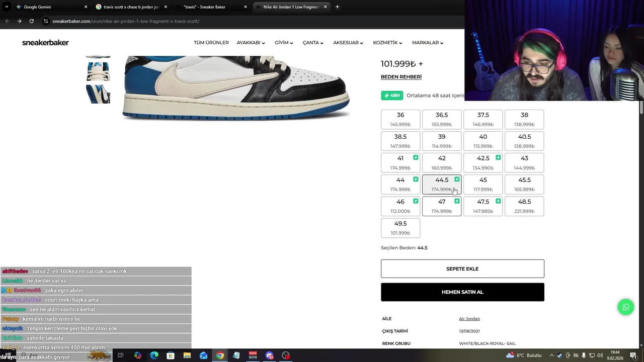The height and width of the screenshot is (362, 644).
Task: Open Voicemeeter from the taskbar
Action: pos(253,355)
